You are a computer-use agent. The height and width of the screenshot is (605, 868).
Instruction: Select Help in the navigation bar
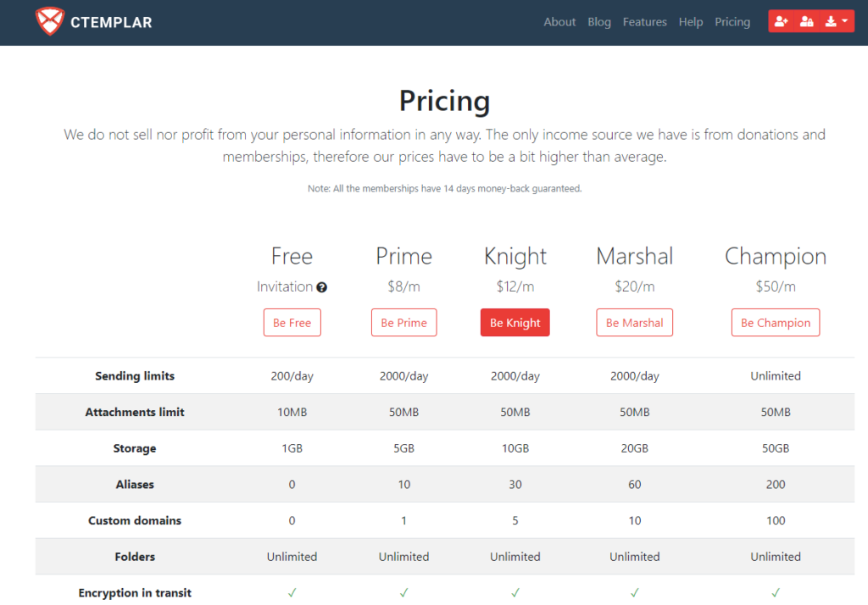(691, 22)
